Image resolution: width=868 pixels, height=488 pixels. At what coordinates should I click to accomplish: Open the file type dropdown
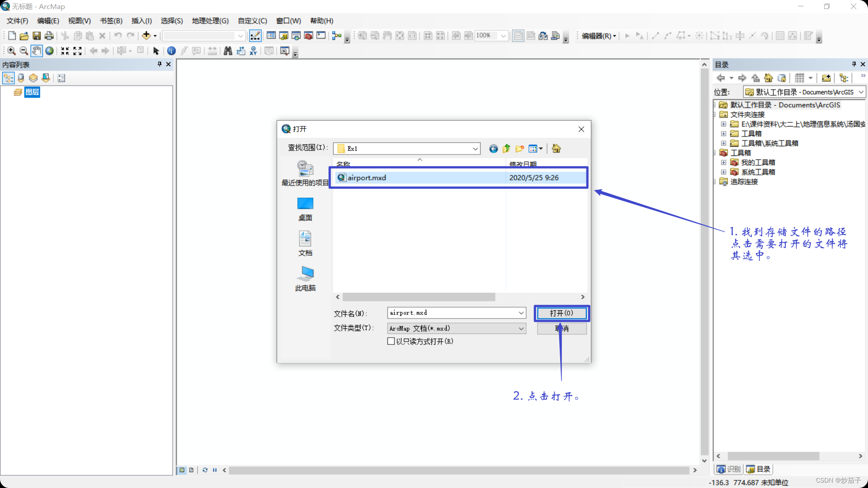(x=521, y=328)
